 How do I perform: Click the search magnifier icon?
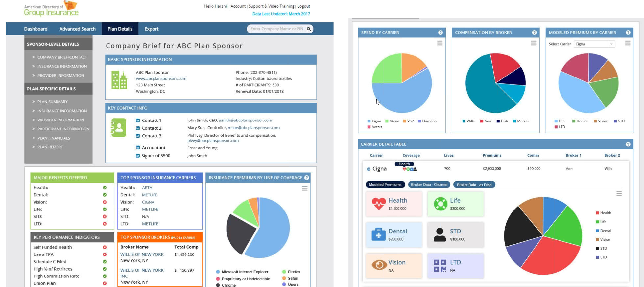click(309, 29)
